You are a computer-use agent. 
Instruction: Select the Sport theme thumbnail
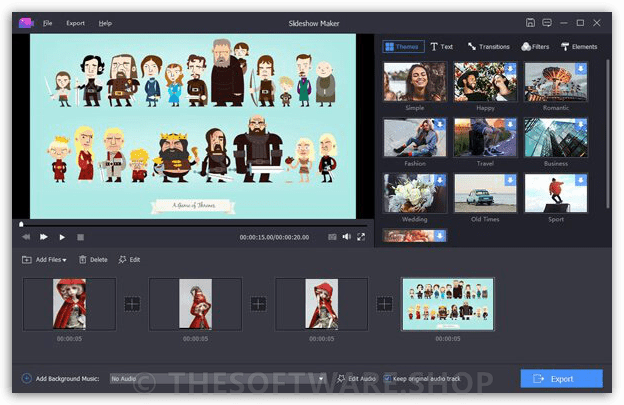556,193
